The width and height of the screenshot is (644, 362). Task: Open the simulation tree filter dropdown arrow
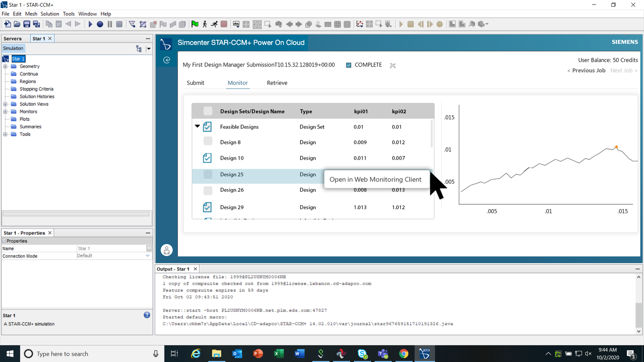click(x=148, y=49)
